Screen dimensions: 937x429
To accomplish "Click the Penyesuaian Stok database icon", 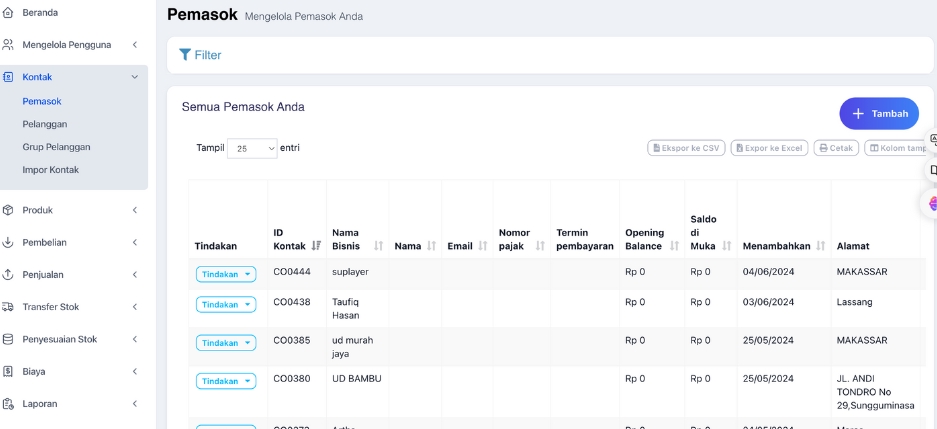I will 9,339.
